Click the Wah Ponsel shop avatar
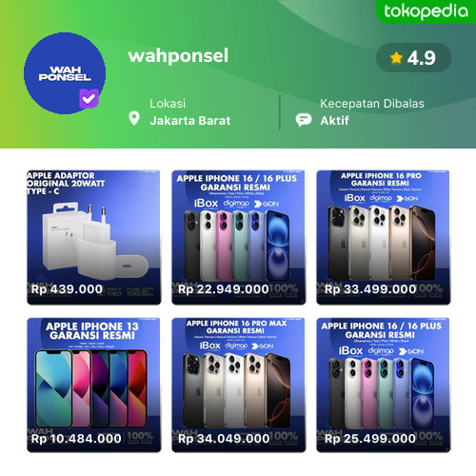This screenshot has height=476, width=476. (x=65, y=73)
